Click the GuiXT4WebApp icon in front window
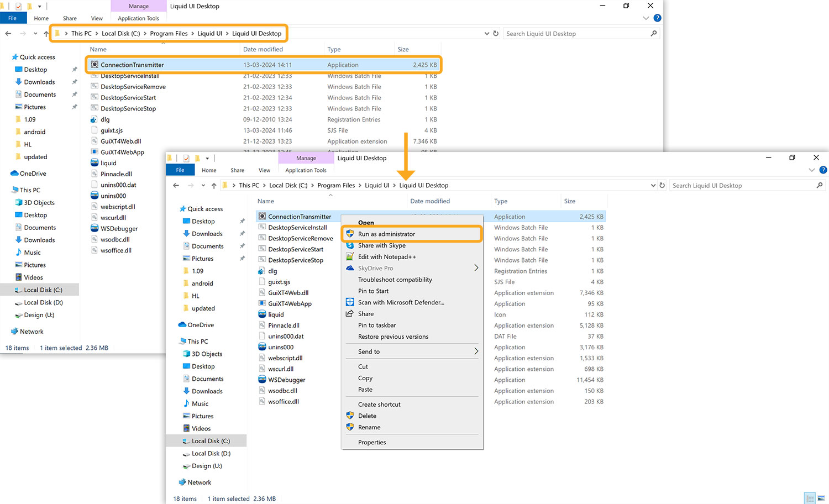829x504 pixels. click(263, 303)
